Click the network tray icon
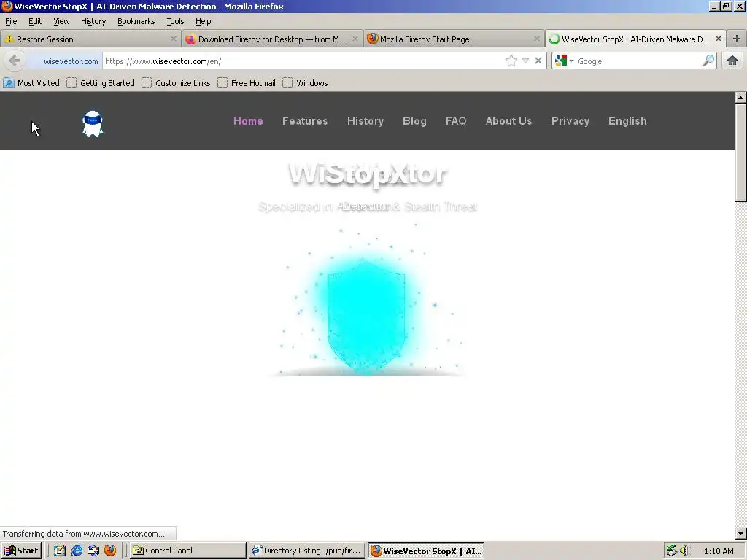Viewport: 747px width, 560px height. pyautogui.click(x=672, y=551)
